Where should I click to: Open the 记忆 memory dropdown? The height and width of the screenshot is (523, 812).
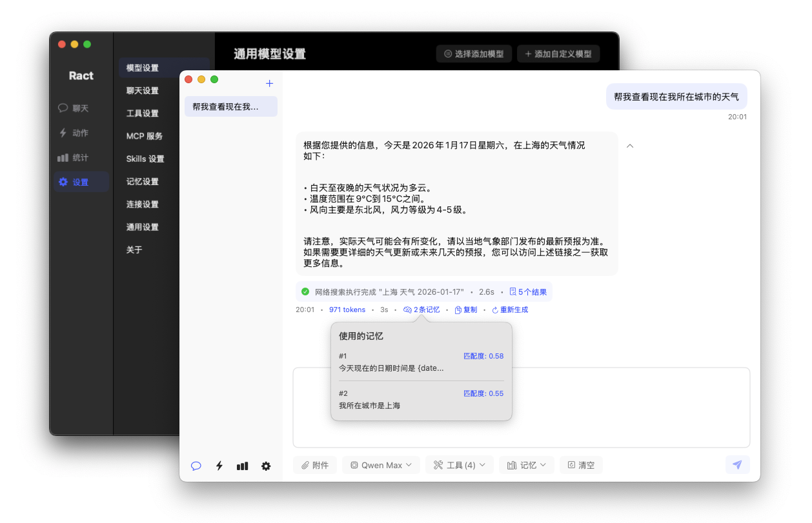(x=527, y=465)
